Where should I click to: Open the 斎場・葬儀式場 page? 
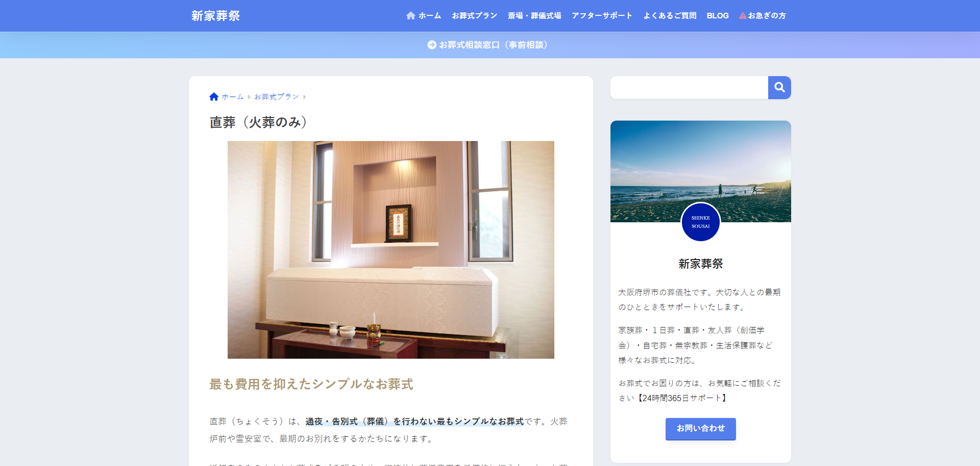coord(534,15)
